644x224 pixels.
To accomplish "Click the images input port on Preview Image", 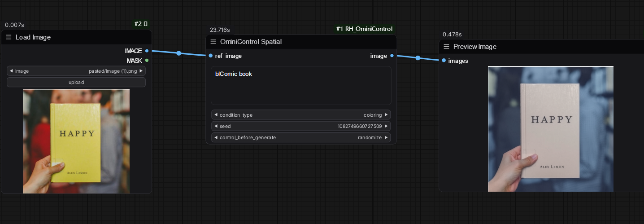I will click(444, 61).
